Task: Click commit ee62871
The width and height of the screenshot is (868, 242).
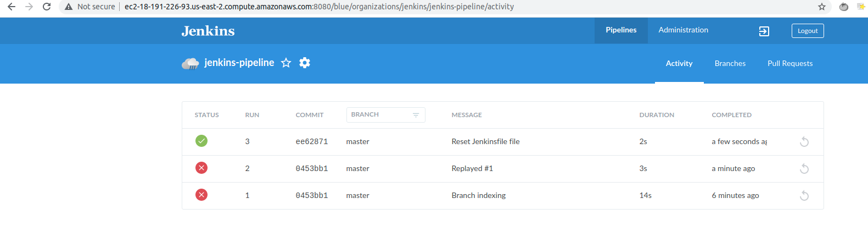Action: point(312,141)
